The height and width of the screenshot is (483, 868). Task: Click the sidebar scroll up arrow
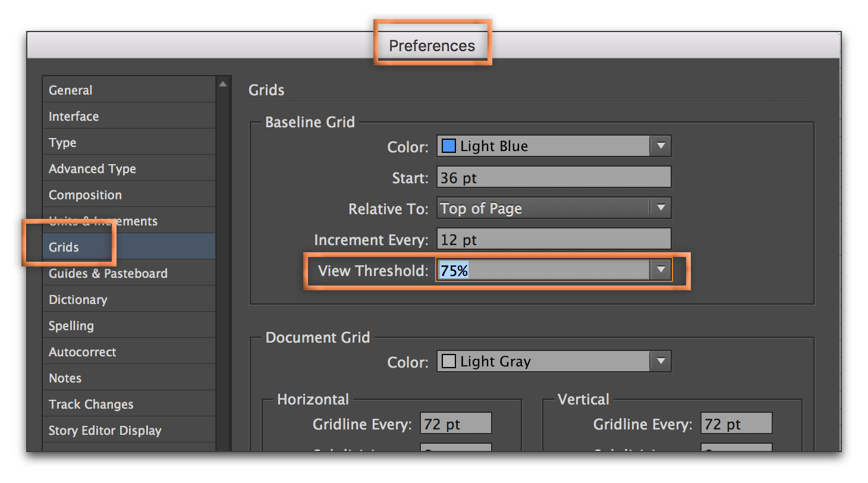coord(223,84)
